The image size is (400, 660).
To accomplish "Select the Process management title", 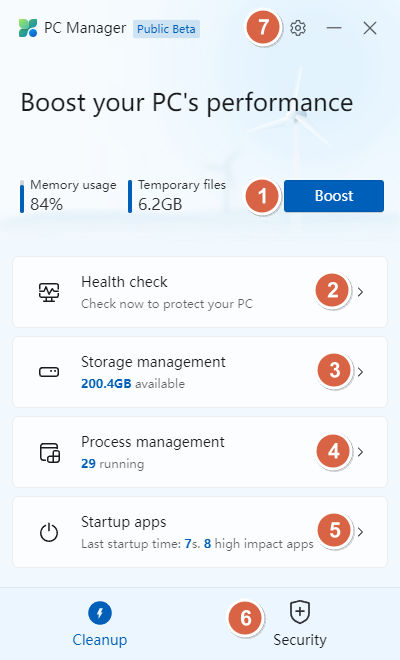I will [153, 442].
